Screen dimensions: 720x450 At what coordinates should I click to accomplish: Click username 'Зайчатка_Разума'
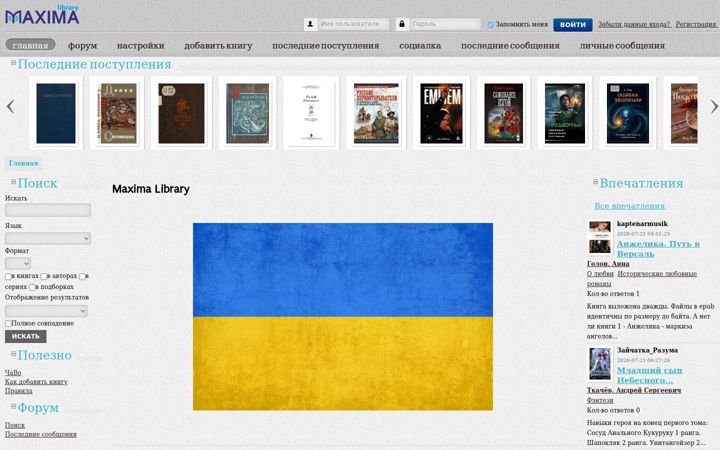[647, 350]
